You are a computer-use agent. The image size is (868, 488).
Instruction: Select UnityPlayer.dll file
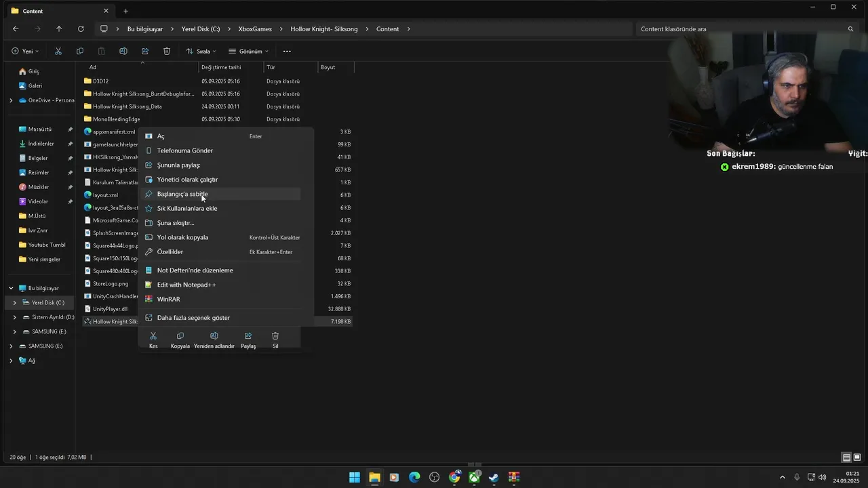(110, 309)
